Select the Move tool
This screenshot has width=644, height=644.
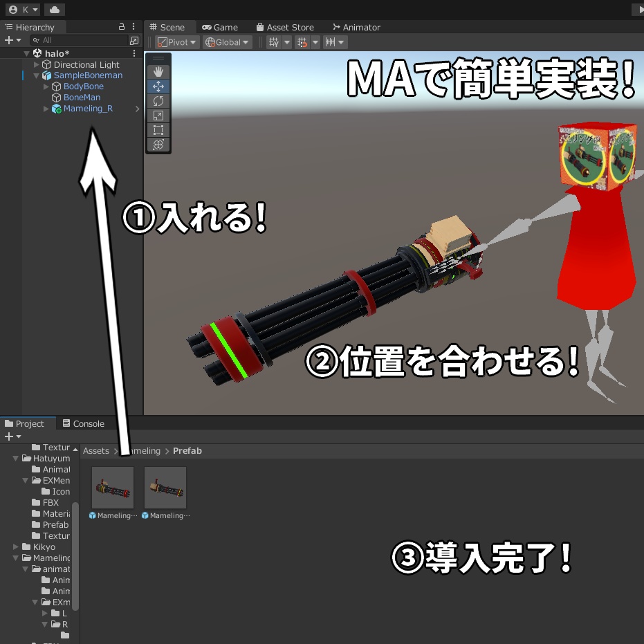pyautogui.click(x=158, y=86)
